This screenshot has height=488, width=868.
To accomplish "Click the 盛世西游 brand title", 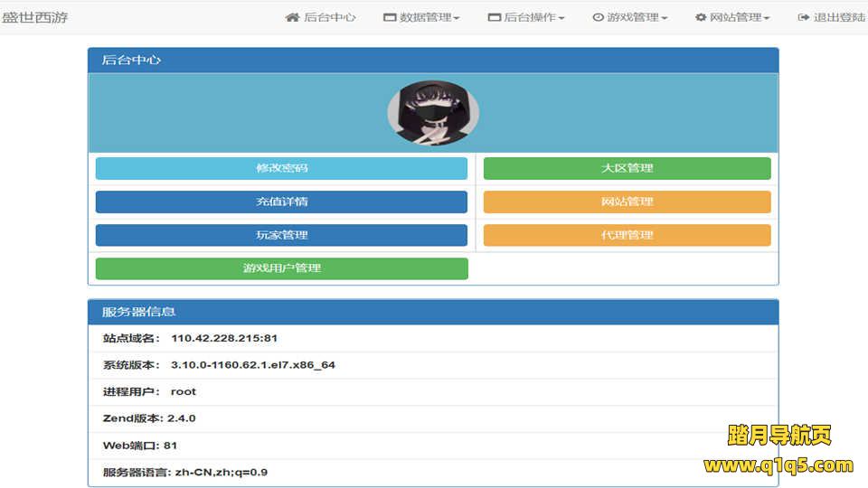I will click(x=35, y=17).
